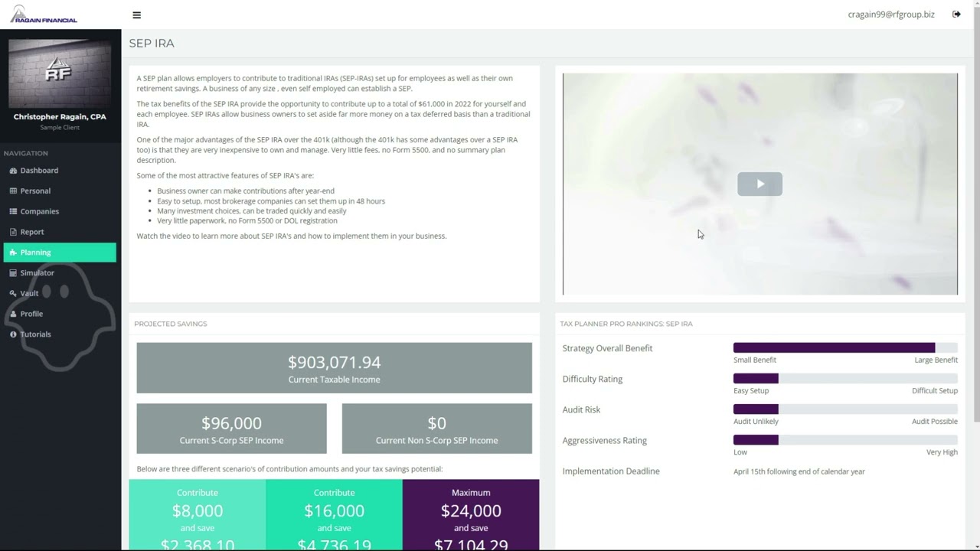This screenshot has height=551, width=980.
Task: Click the April 15th implementation deadline text
Action: (799, 471)
